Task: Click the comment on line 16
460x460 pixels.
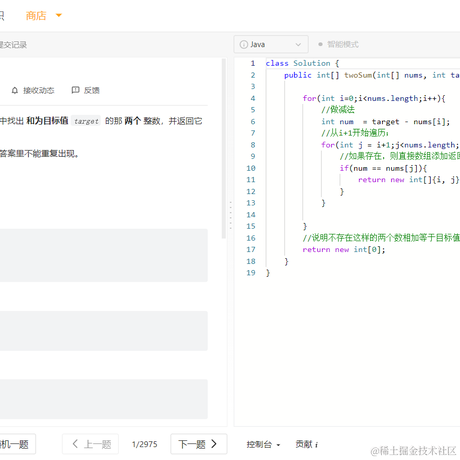Action: click(x=381, y=238)
